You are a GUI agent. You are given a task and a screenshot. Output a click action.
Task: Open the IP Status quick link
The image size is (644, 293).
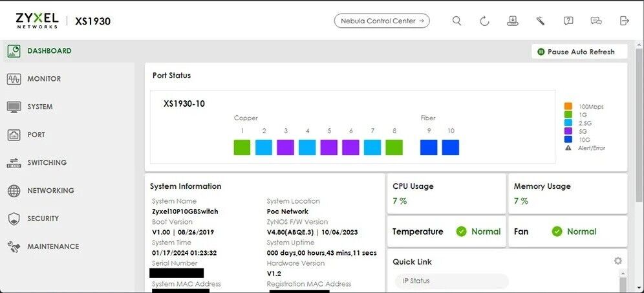pos(451,281)
